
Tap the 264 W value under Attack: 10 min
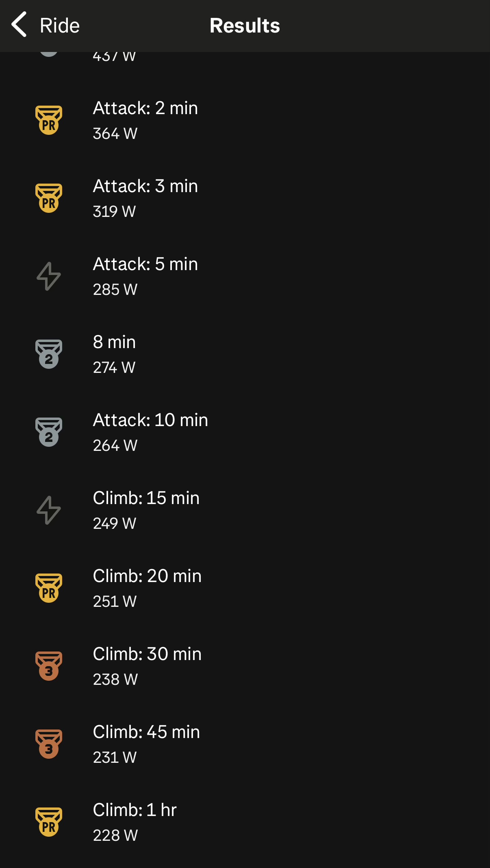[115, 445]
